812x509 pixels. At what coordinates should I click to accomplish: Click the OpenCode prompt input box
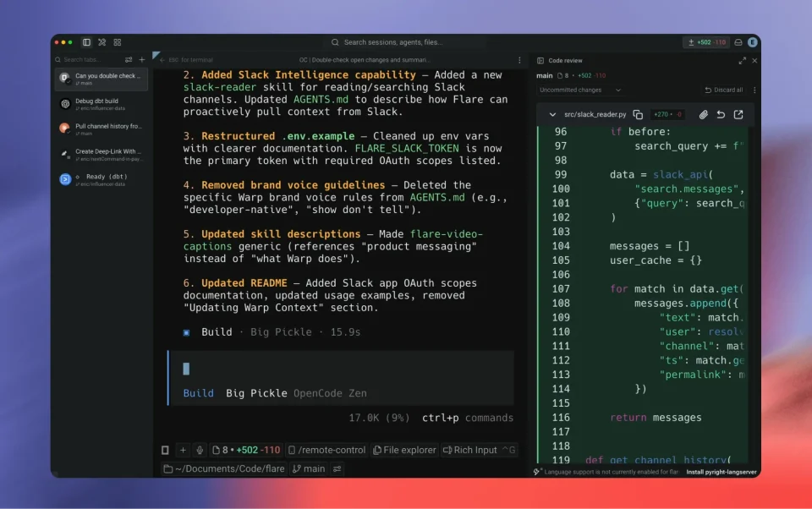[342, 377]
